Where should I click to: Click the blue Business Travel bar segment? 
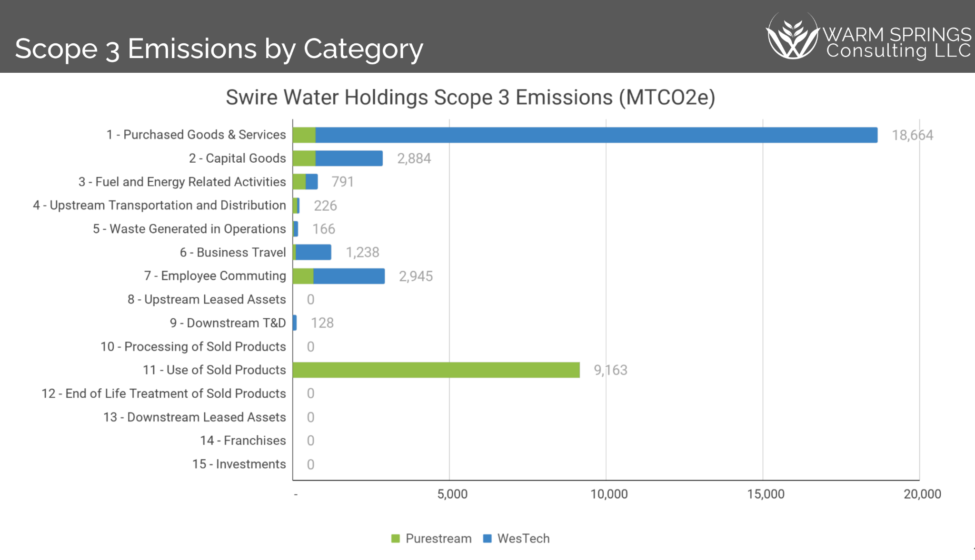point(313,253)
